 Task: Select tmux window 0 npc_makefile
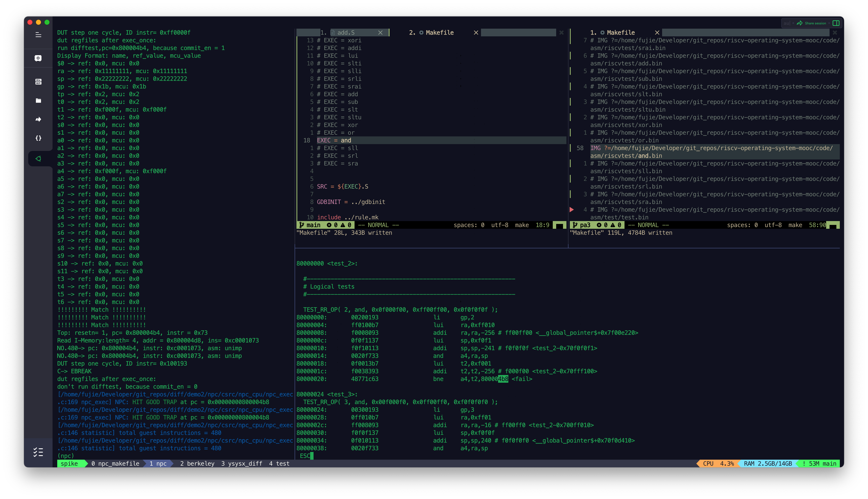pos(115,463)
